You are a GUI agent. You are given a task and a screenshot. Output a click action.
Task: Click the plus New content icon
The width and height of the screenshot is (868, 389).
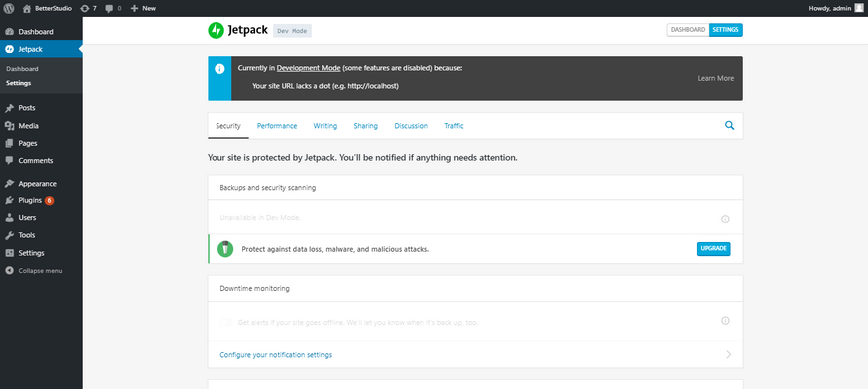click(134, 8)
